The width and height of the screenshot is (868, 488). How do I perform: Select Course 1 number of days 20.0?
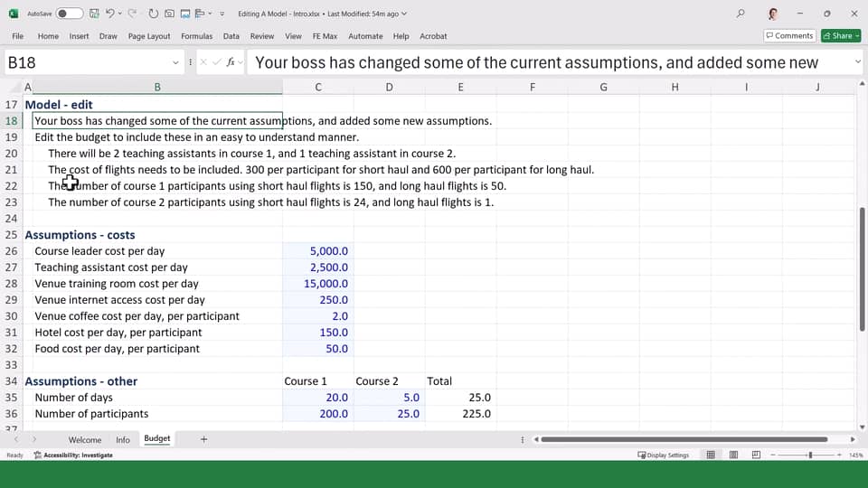[x=318, y=398]
